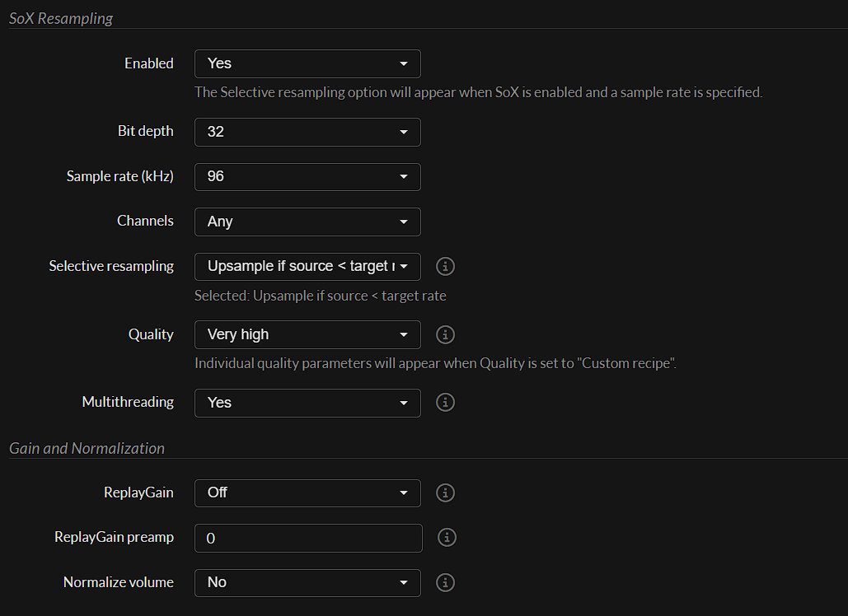This screenshot has width=848, height=616.
Task: Show info for Normalize volume
Action: (445, 582)
